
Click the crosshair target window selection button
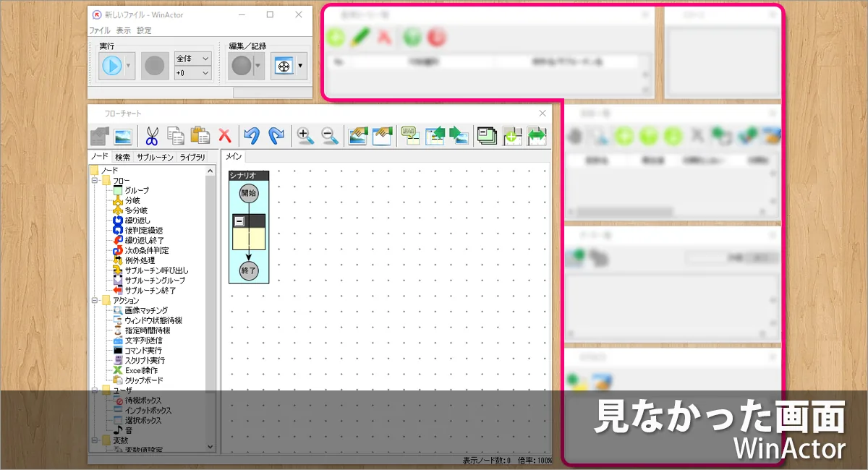coord(284,67)
